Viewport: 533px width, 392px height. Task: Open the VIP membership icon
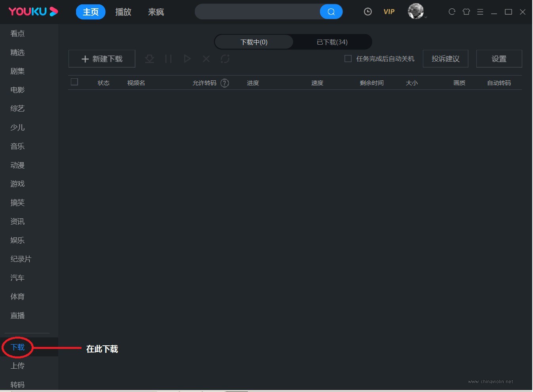click(x=389, y=12)
